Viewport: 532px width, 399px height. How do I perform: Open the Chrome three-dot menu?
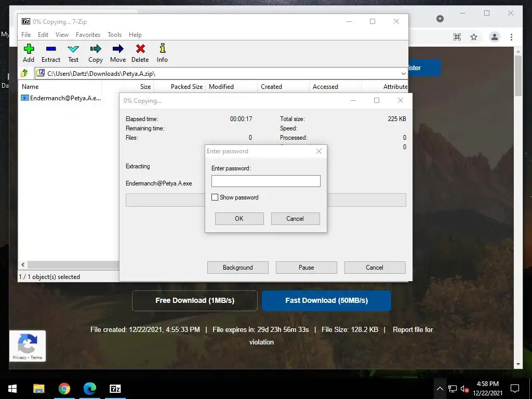[511, 37]
